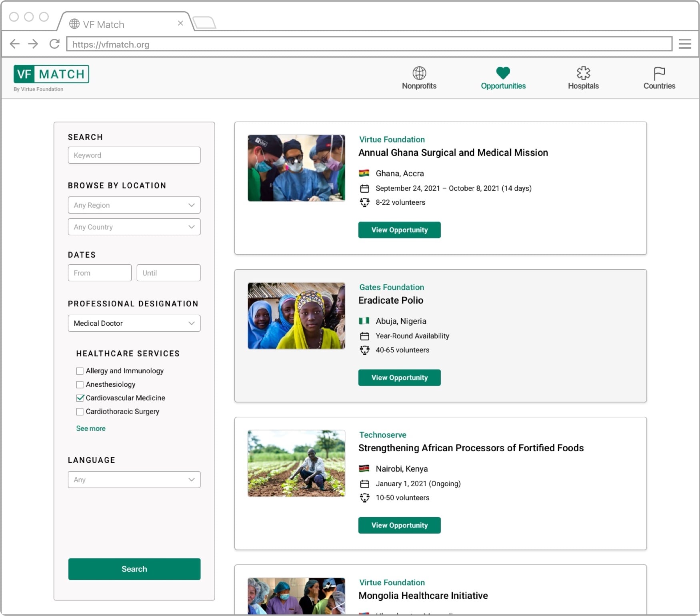Open the browser hamburger menu
The image size is (700, 616).
click(685, 44)
